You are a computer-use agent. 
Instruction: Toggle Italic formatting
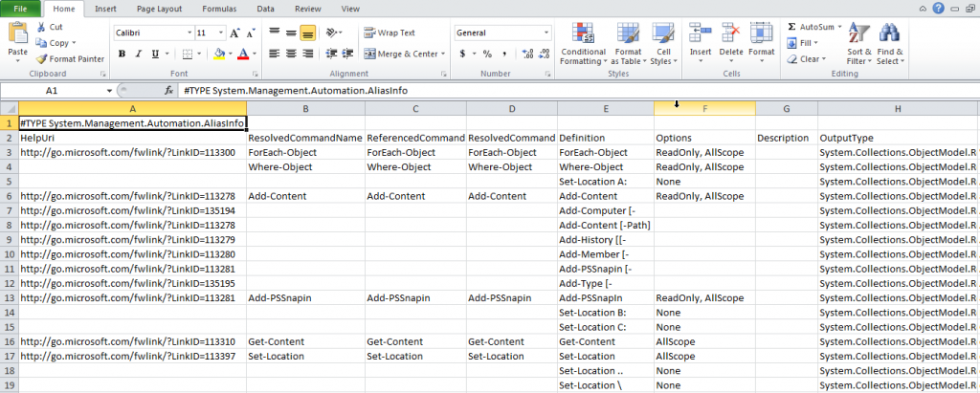[139, 54]
